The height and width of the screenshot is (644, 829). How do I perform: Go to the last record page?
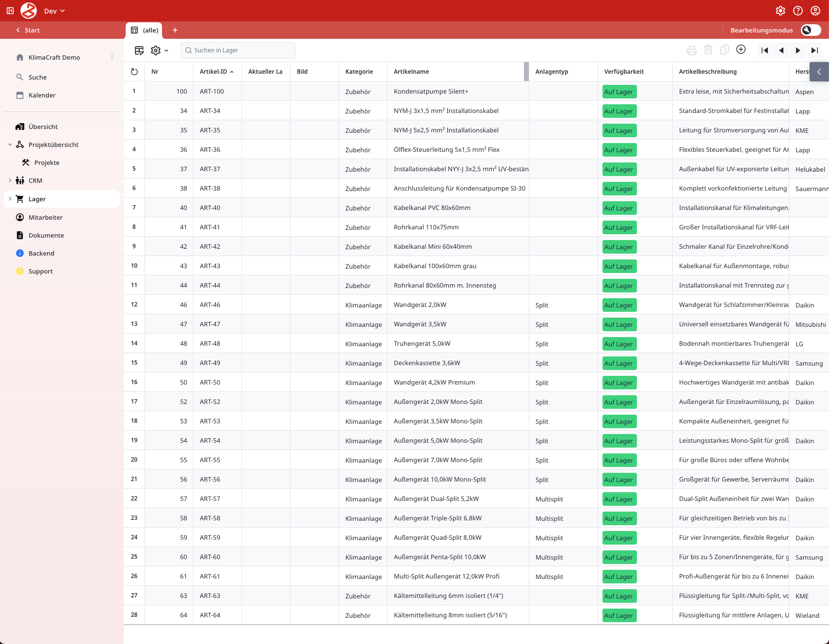click(815, 50)
